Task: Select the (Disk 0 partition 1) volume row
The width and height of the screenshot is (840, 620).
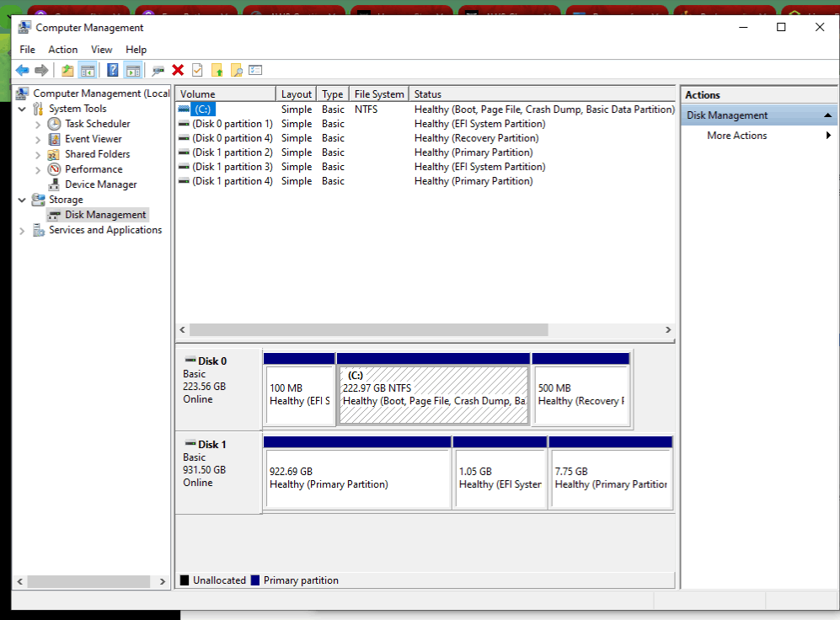Action: tap(425, 124)
